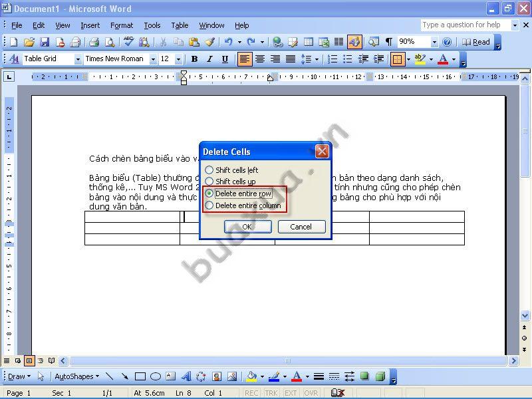This screenshot has height=399, width=532.
Task: Apply the red Font Color in Formatting toolbar
Action: [443, 59]
